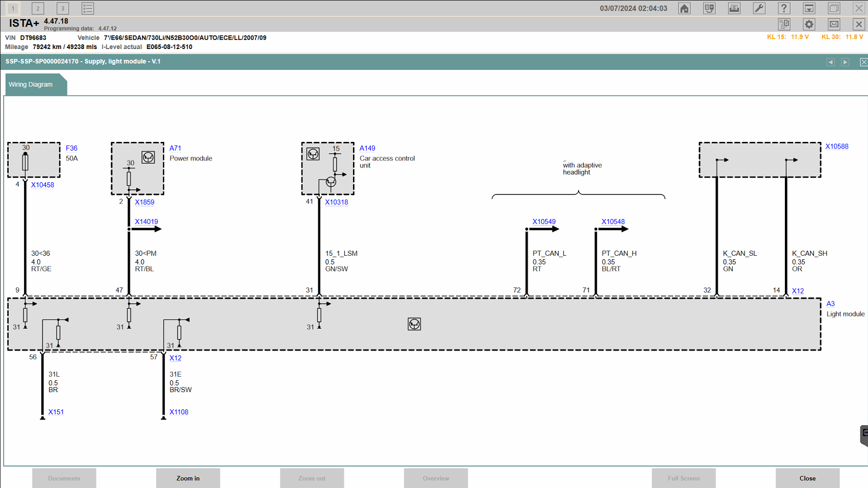Click the print icon in top toolbar
The height and width of the screenshot is (488, 868).
pos(734,8)
